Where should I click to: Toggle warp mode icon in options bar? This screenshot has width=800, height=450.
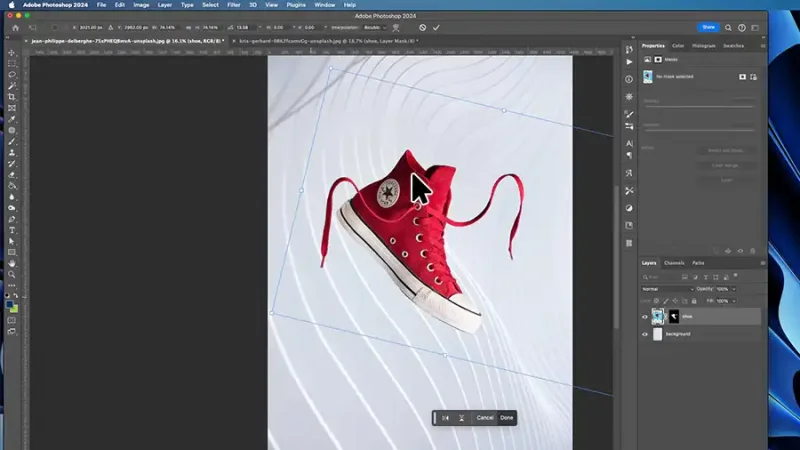pos(396,28)
